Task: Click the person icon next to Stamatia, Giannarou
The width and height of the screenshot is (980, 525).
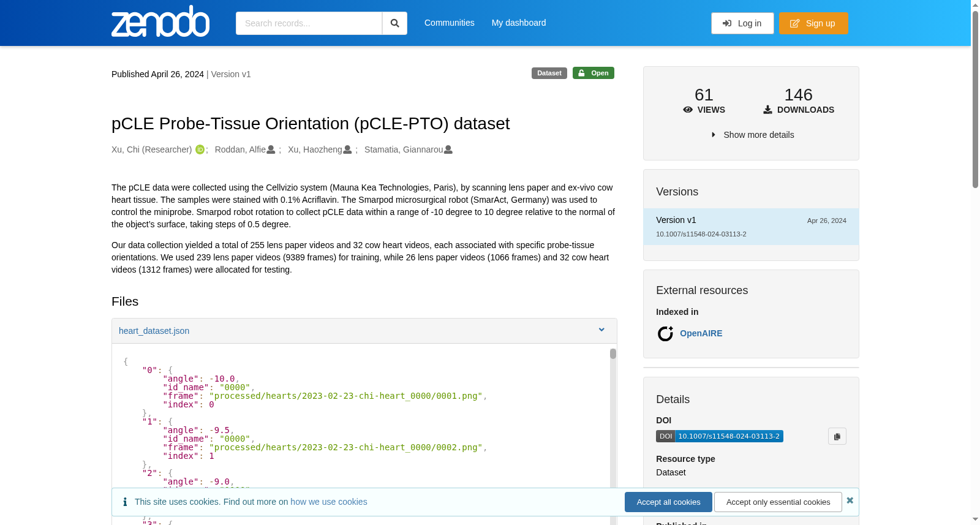Action: tap(448, 149)
